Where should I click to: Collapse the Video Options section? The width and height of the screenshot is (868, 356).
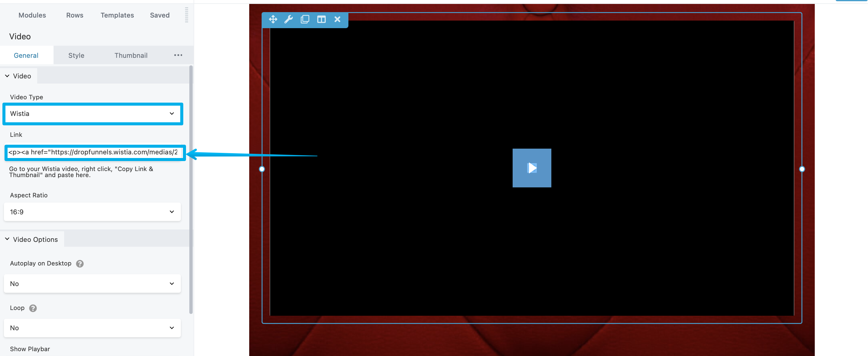click(32, 239)
